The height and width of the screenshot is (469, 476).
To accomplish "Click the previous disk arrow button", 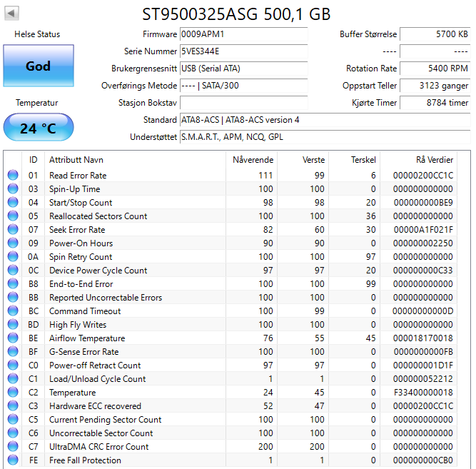I will point(13,14).
